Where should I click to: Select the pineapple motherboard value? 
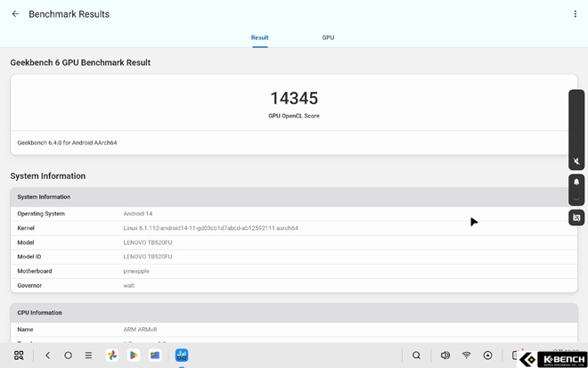tap(136, 271)
